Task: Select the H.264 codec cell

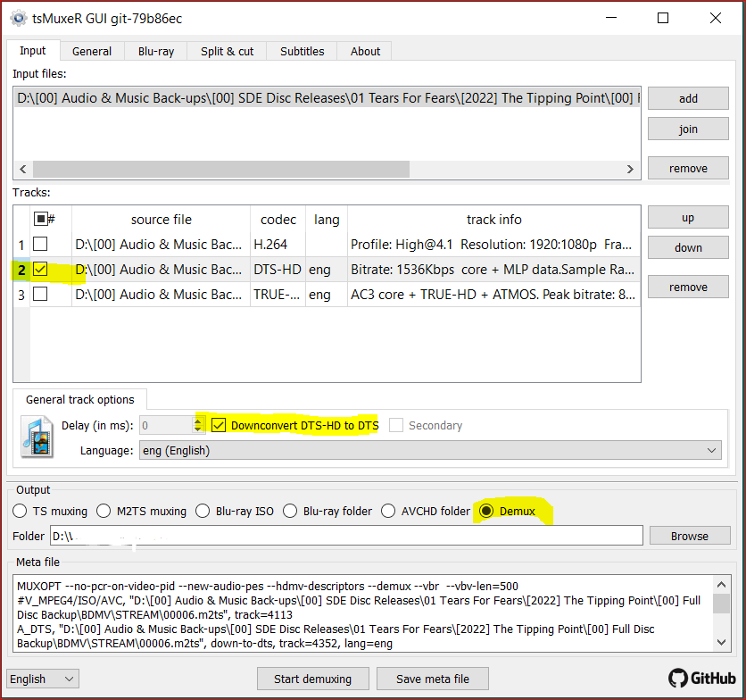Action: tap(278, 245)
